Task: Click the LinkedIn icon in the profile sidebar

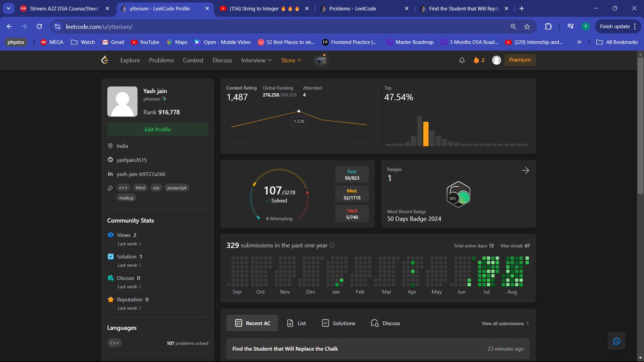Action: 110,174
